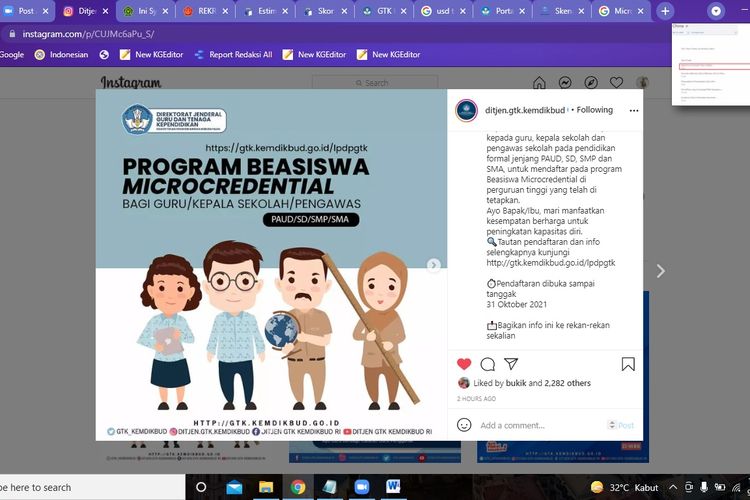The image size is (750, 500).
Task: Open Messenger direct messages icon
Action: pos(565,83)
